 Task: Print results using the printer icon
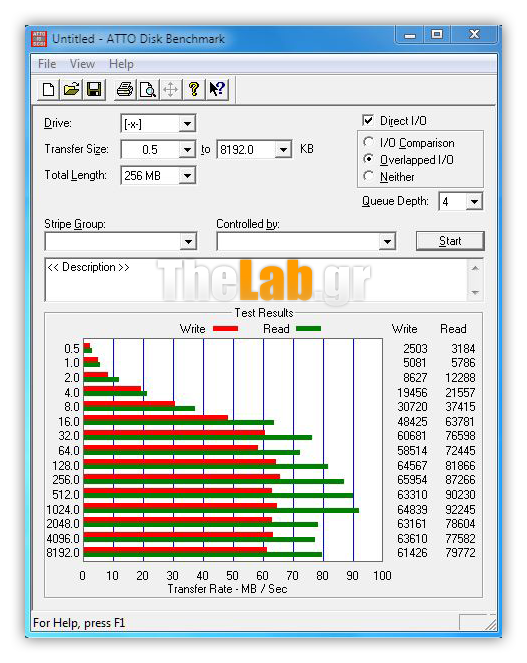125,90
